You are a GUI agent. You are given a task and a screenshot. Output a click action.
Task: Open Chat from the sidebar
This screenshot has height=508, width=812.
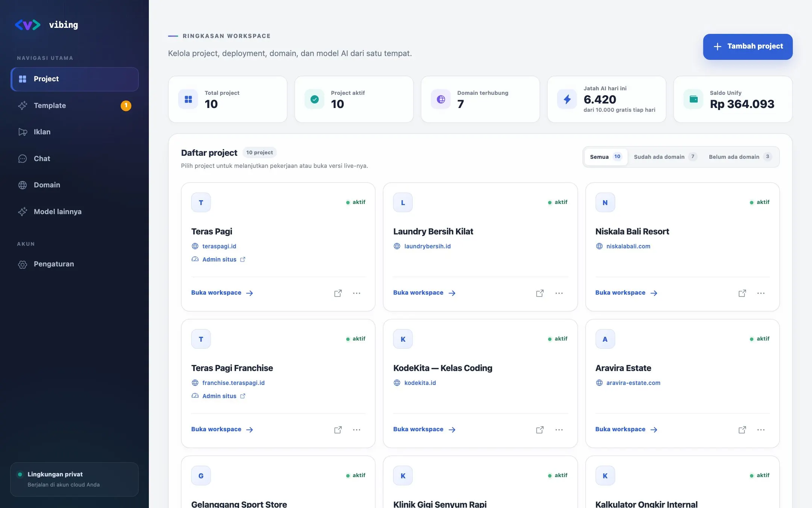(74, 159)
